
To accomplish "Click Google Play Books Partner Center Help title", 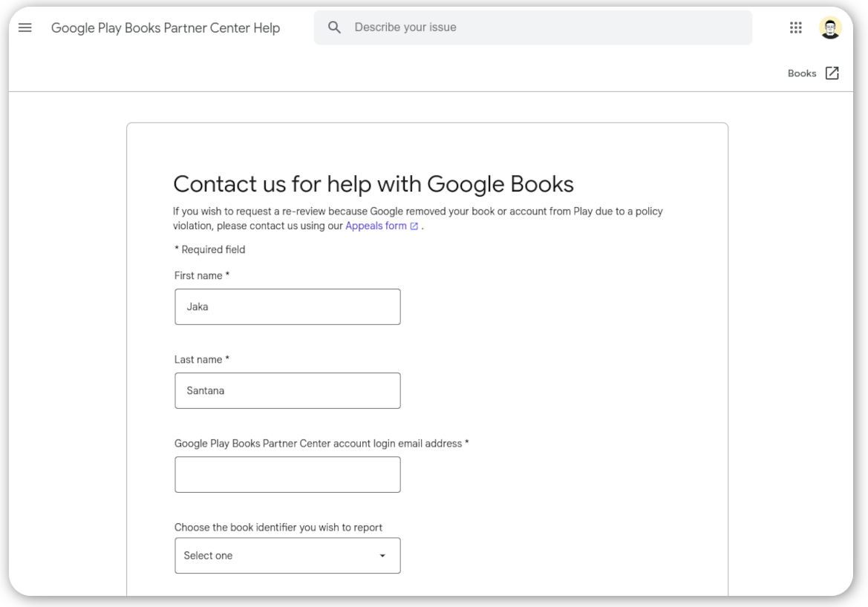I will 166,28.
